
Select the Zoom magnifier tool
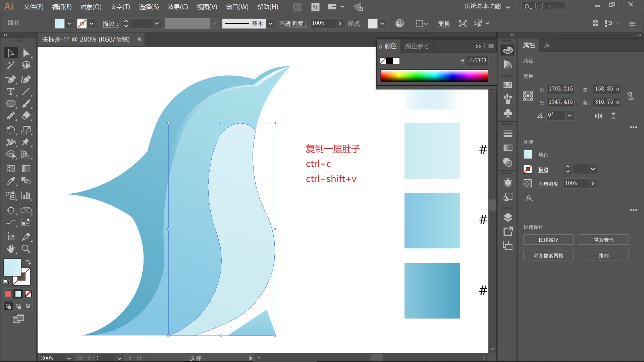pyautogui.click(x=26, y=249)
